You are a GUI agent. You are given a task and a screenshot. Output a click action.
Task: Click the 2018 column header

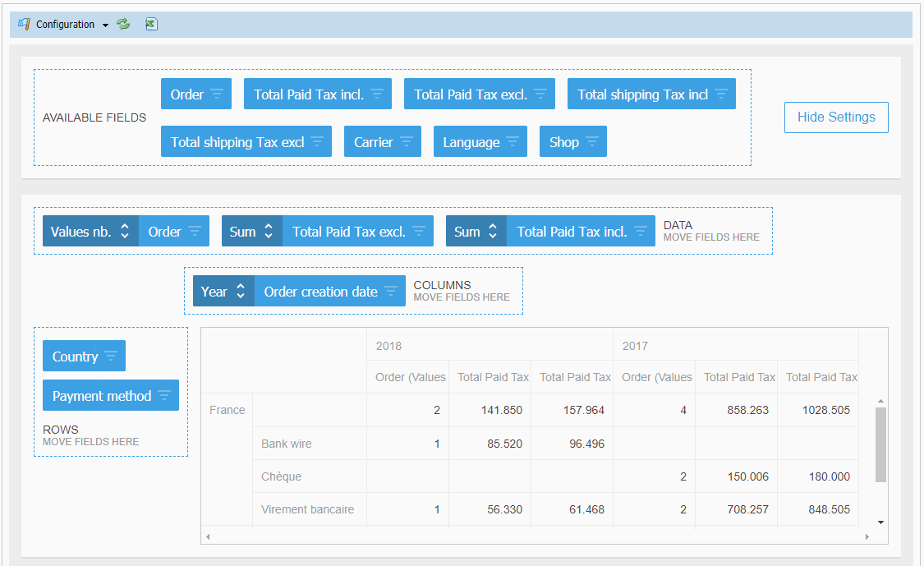pos(389,346)
